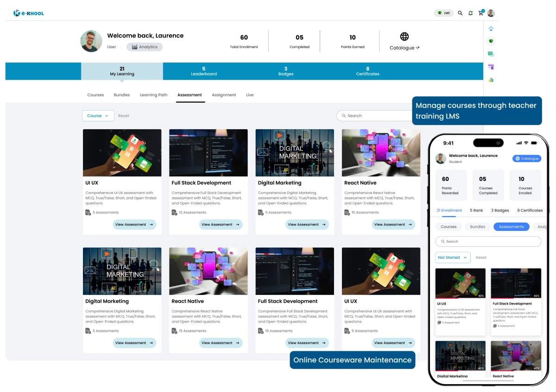Open the analytics bar chart sidebar icon

[491, 79]
